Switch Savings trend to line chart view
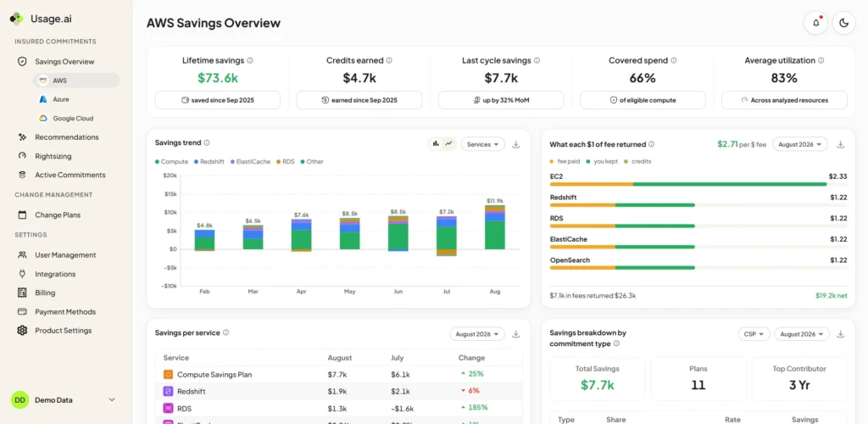The width and height of the screenshot is (868, 424). point(449,144)
